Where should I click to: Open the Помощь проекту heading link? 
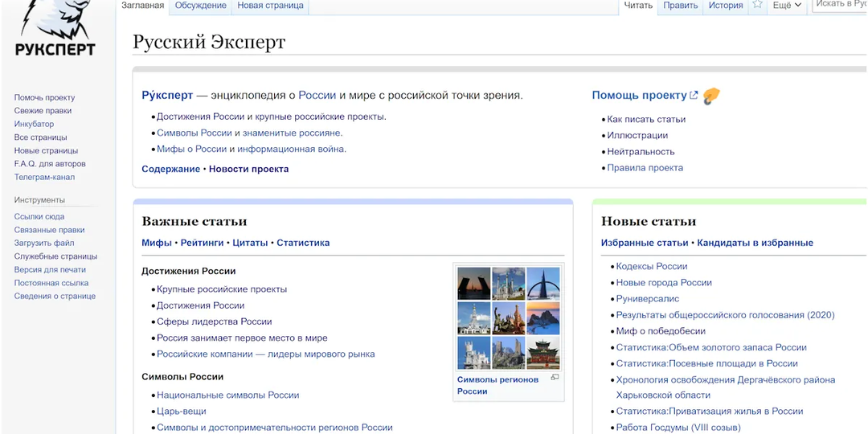tap(640, 95)
